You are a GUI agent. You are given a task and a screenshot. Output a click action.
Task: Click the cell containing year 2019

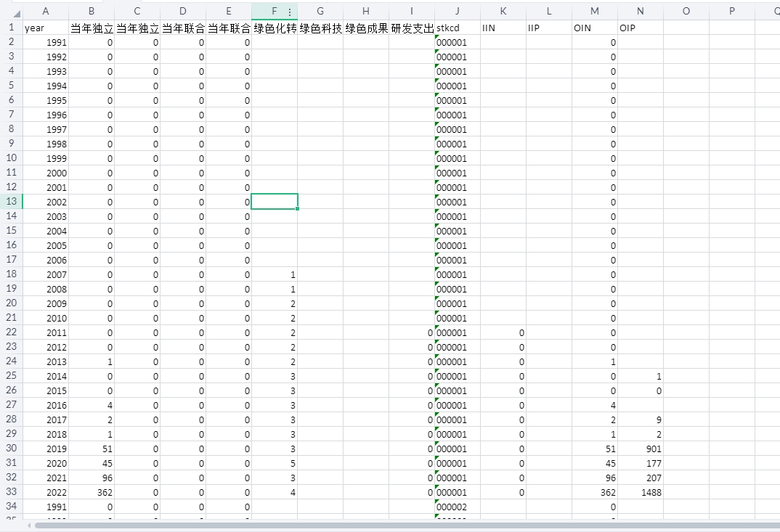(x=46, y=449)
